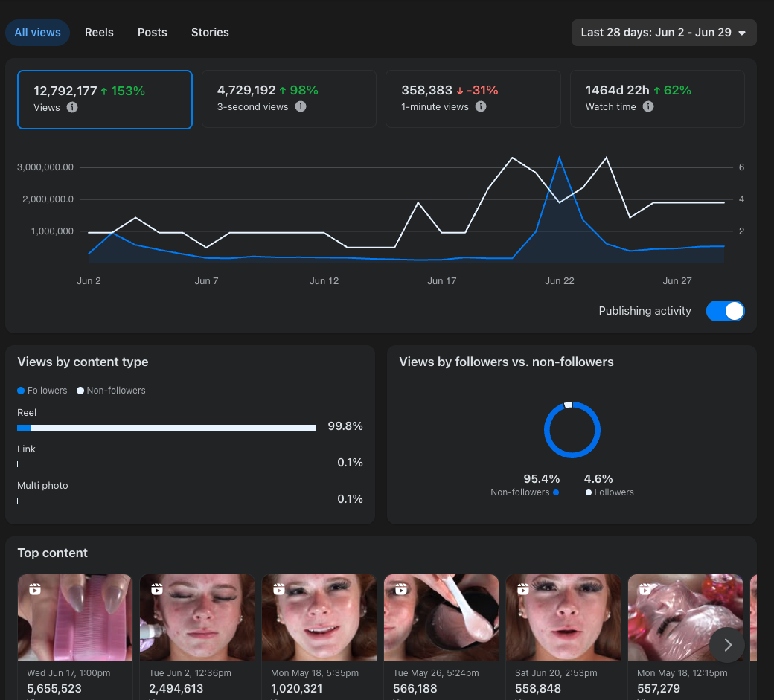
Task: Open info icon next to Views
Action: point(72,108)
